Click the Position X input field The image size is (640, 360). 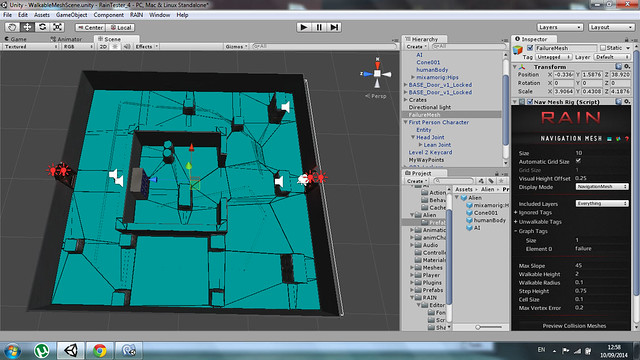coord(564,75)
